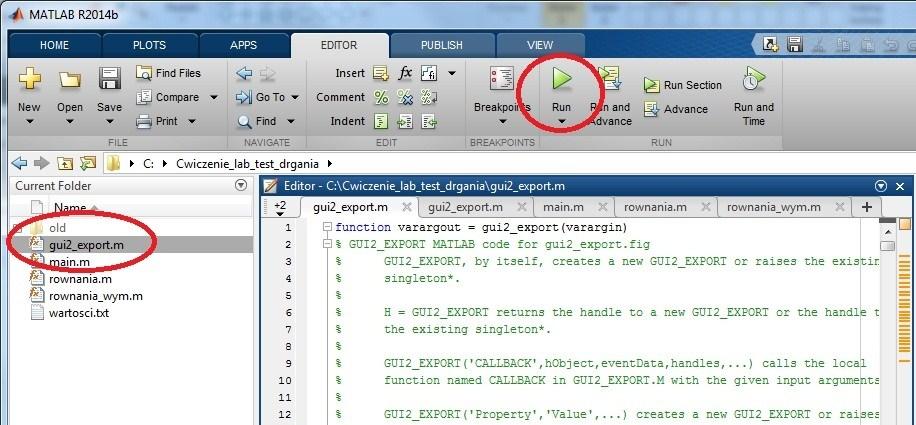Click the Find magnifier button
Viewport: 916px width, 425px height.
[x=258, y=121]
